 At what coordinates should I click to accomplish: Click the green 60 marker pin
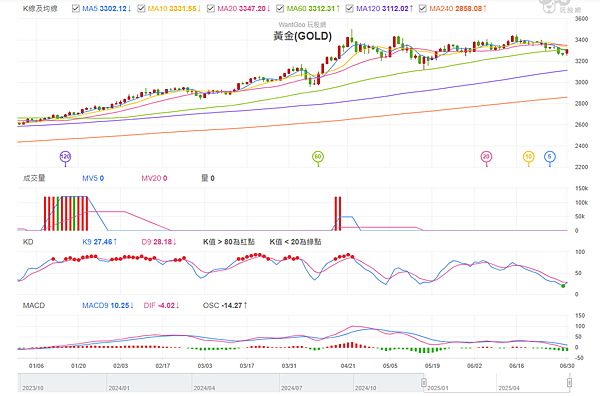click(318, 157)
